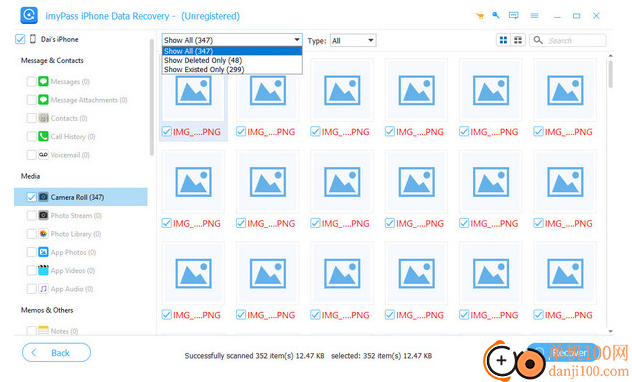Click the App Audio music icon
Viewport: 632px width, 382px height.
[43, 289]
